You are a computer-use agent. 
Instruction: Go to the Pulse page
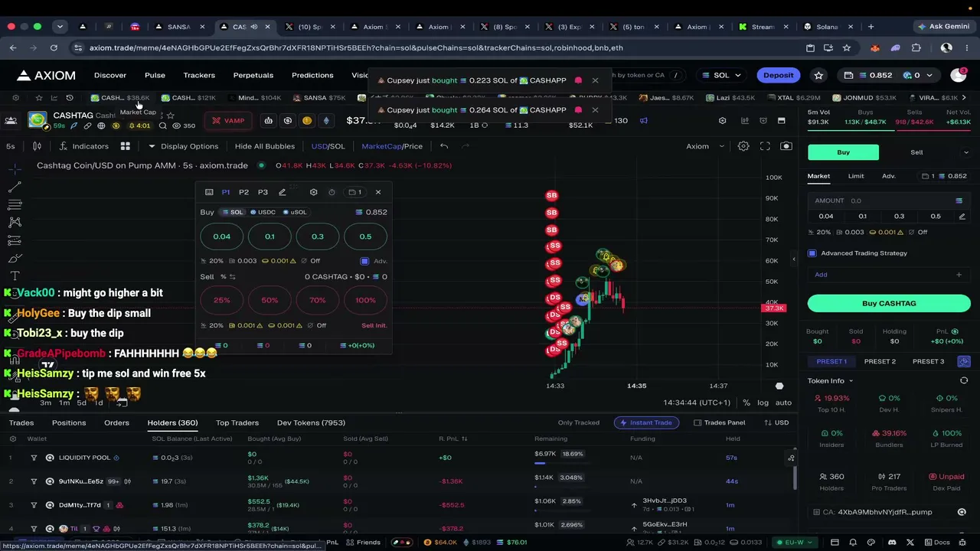tap(155, 75)
